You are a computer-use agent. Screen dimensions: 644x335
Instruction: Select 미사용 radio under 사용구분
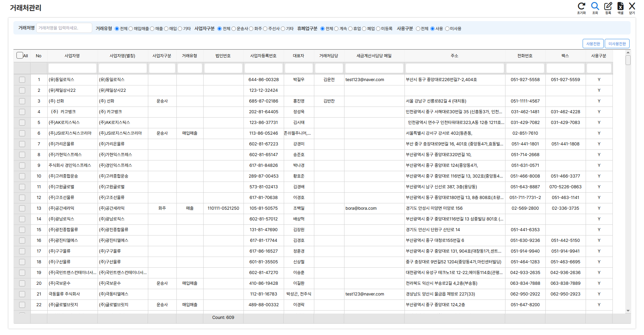click(447, 29)
